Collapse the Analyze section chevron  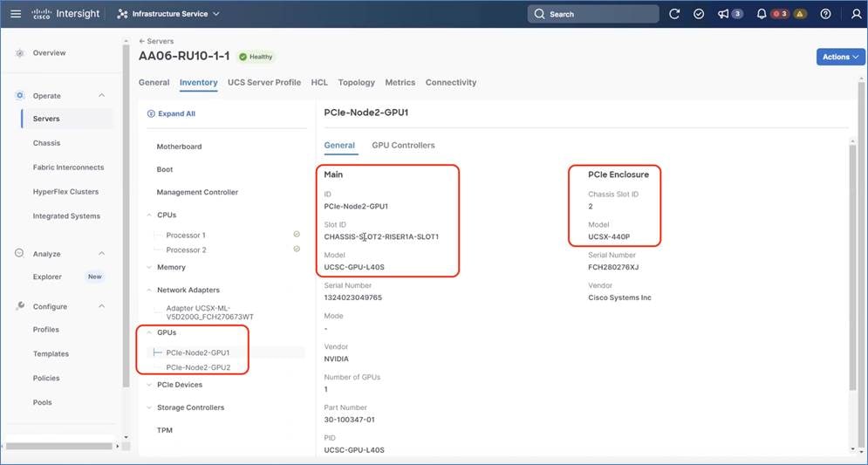[102, 253]
